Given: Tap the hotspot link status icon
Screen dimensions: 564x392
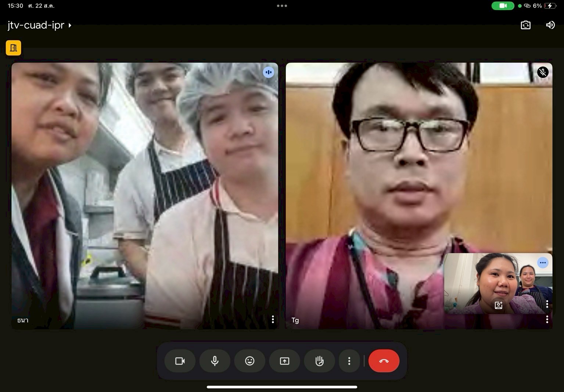Looking at the screenshot, I should tap(527, 6).
